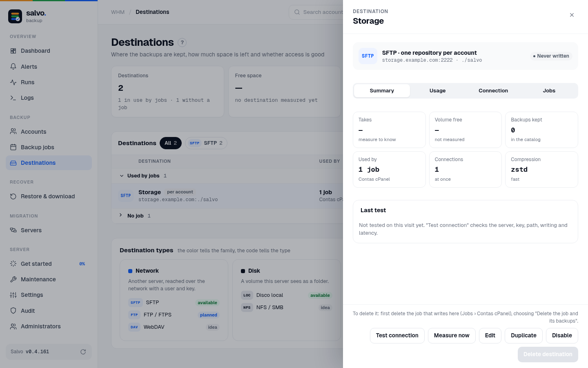Filter destinations by All 2 chip

coord(171,143)
